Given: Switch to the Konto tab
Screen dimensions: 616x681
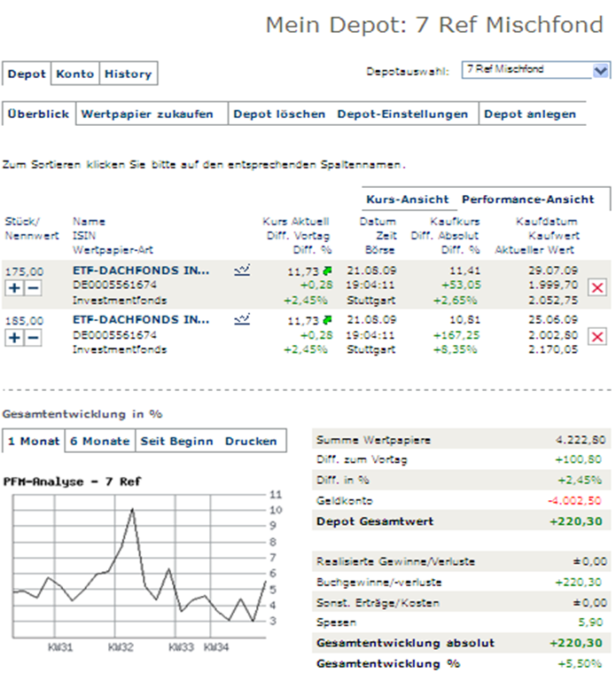Looking at the screenshot, I should coord(74,74).
